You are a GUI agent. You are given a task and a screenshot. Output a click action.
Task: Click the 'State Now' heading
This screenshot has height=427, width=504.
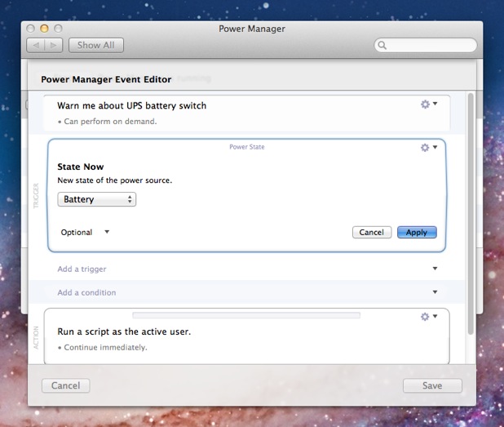point(81,167)
